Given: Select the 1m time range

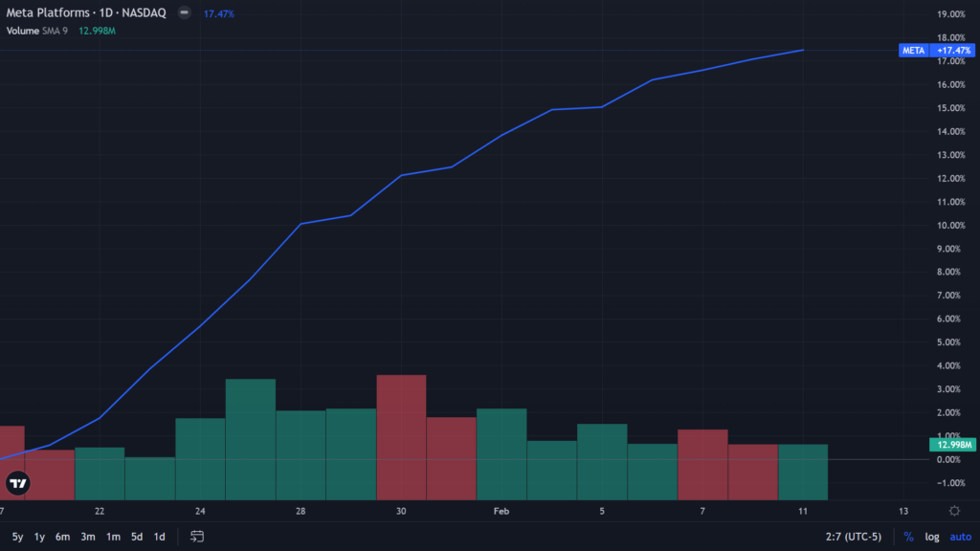Looking at the screenshot, I should tap(113, 537).
